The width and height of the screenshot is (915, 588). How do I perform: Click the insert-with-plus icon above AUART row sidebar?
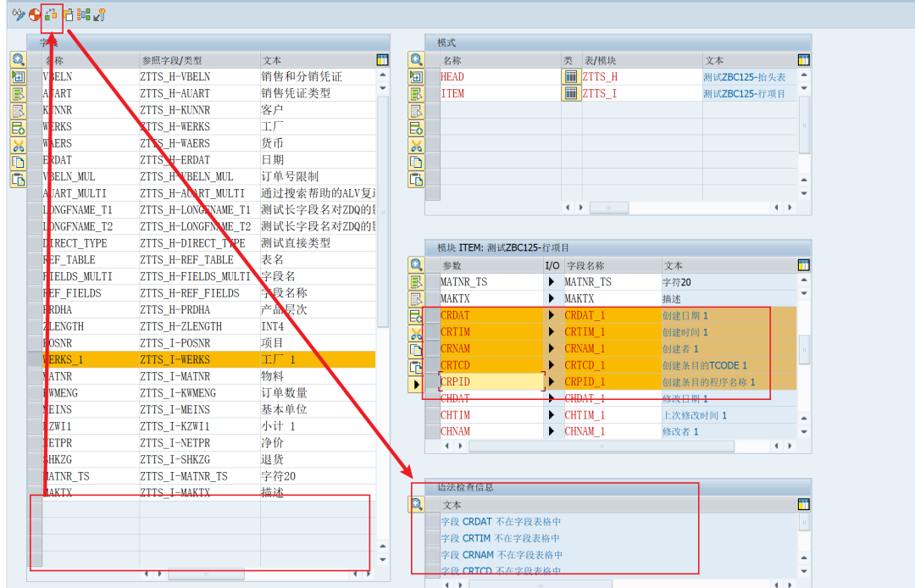pyautogui.click(x=19, y=77)
